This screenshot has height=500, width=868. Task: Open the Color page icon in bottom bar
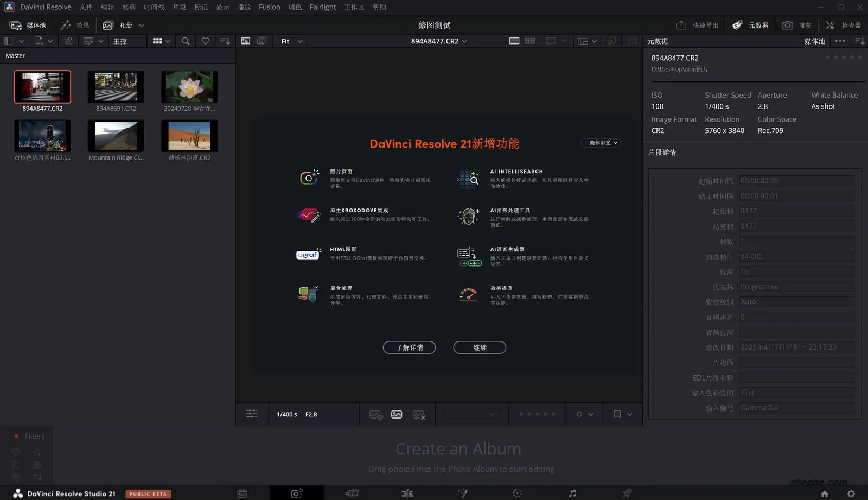(x=517, y=493)
